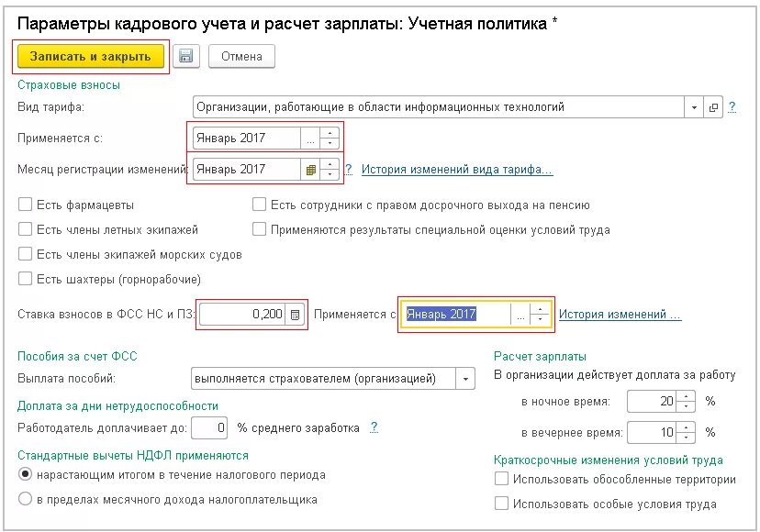Image resolution: width=760 pixels, height=532 pixels.
Task: Click the help question mark beside Вид тарифа
Action: tap(732, 106)
